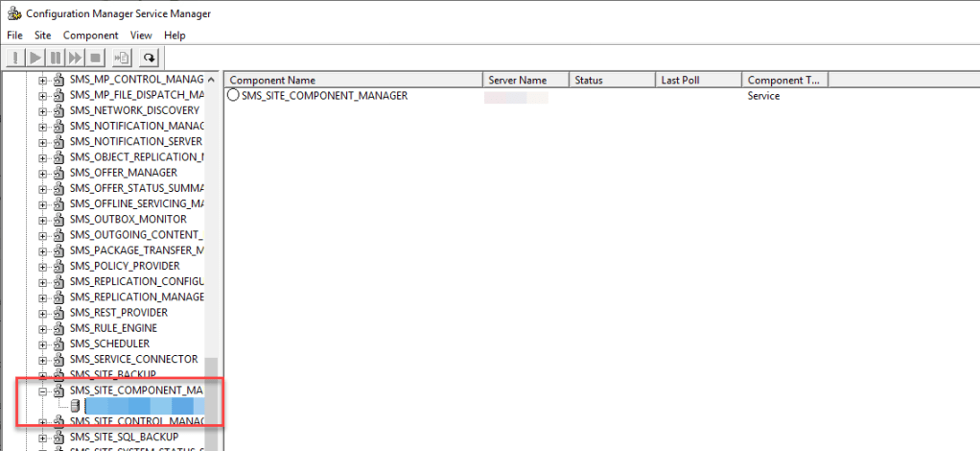Click the Query (exclamation mark) toolbar icon

pyautogui.click(x=16, y=58)
